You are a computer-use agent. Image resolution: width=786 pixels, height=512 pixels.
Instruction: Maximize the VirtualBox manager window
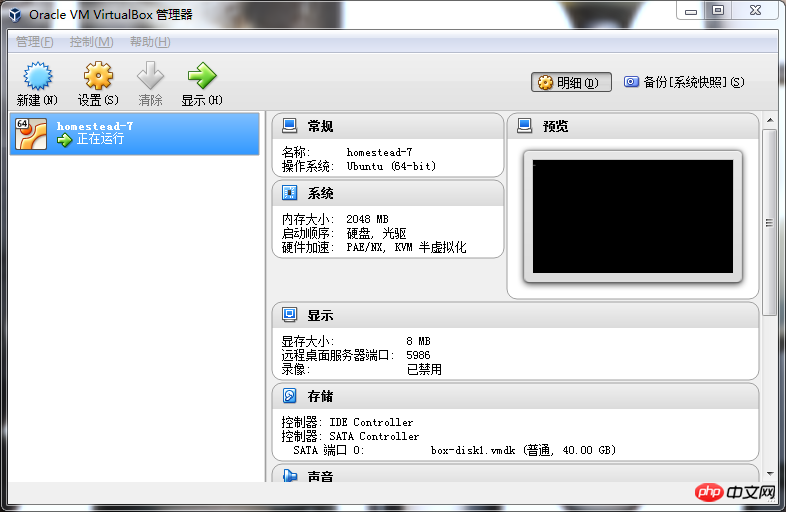tap(718, 11)
